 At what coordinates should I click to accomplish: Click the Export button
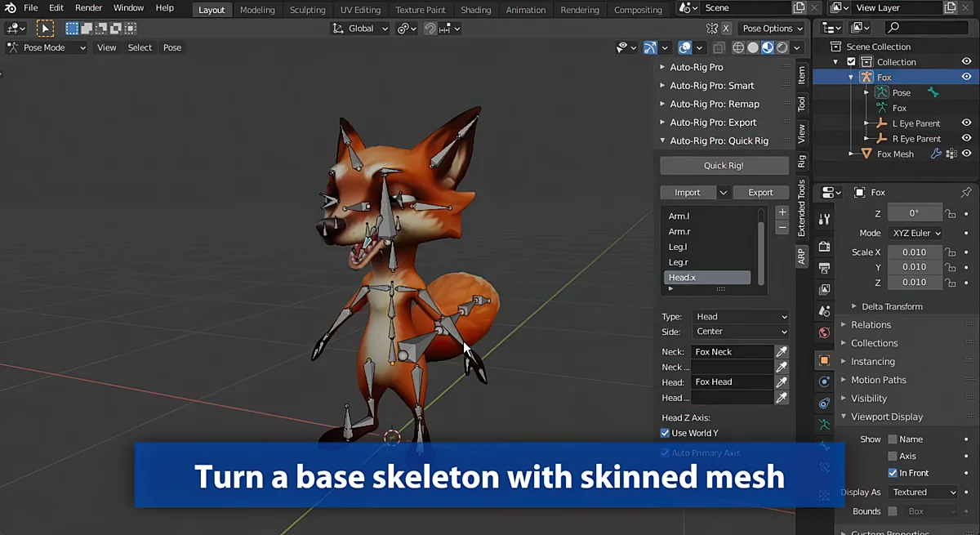pyautogui.click(x=759, y=193)
